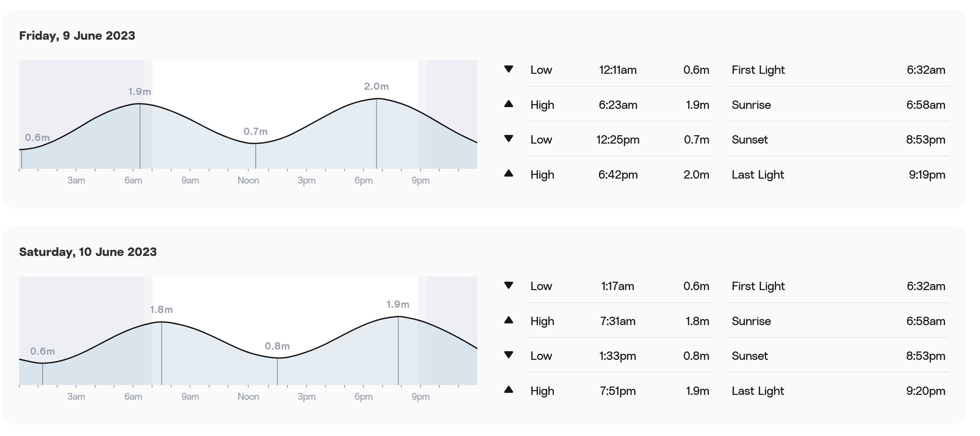Click the Friday Sunrise 6:58am row
Viewport: 980px width, 436px height.
pyautogui.click(x=839, y=105)
